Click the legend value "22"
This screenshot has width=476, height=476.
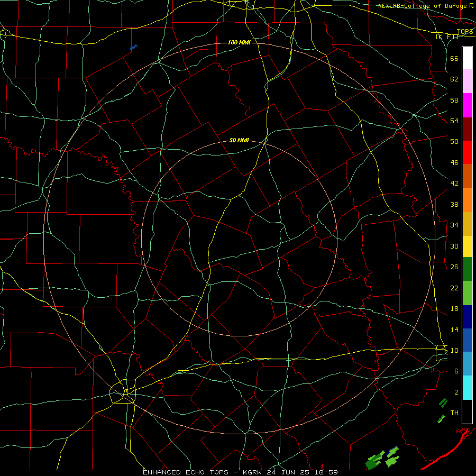[x=454, y=288]
